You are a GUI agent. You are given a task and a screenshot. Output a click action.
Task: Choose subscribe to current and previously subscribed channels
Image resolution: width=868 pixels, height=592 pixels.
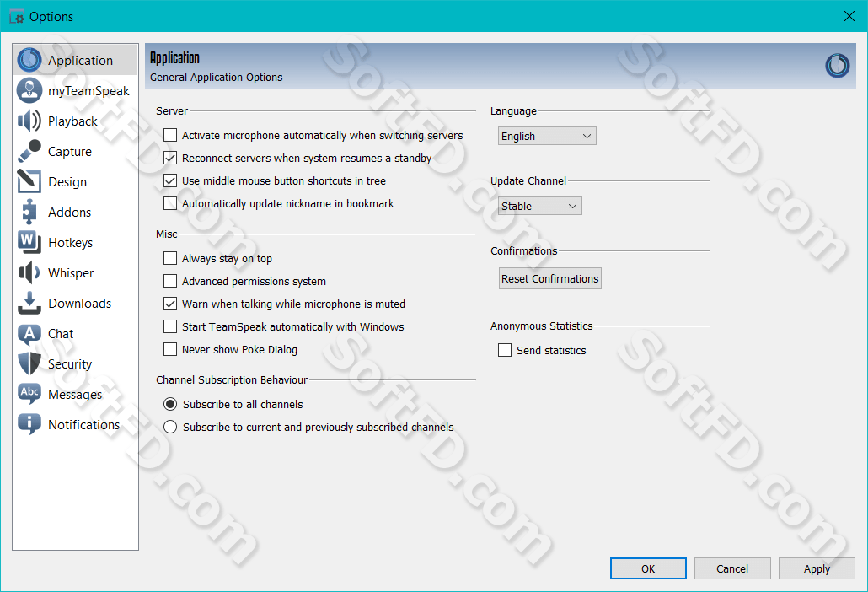pos(170,427)
